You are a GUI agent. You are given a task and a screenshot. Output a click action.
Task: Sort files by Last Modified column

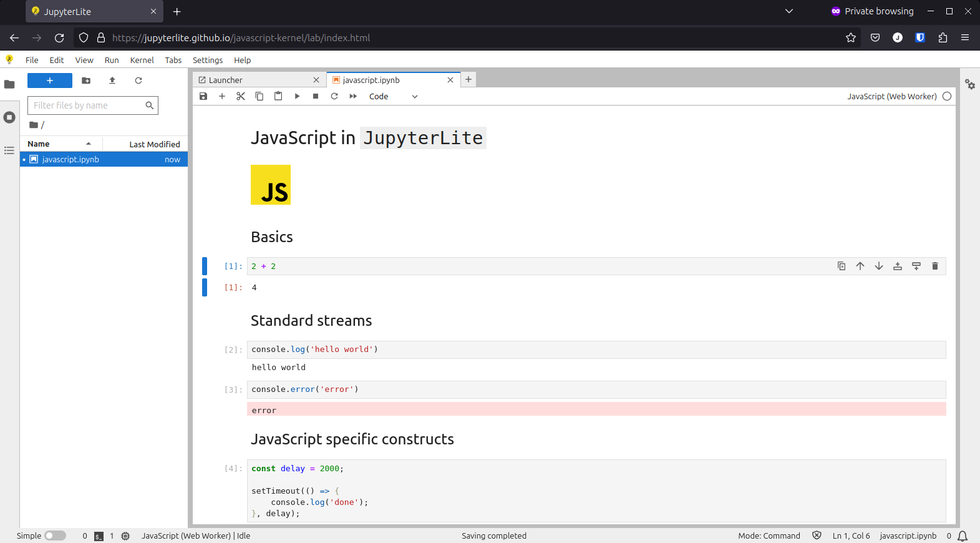[x=145, y=144]
